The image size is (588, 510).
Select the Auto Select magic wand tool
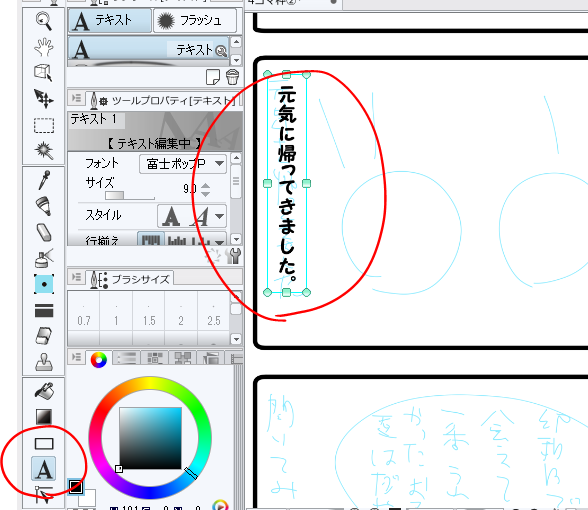[x=44, y=150]
